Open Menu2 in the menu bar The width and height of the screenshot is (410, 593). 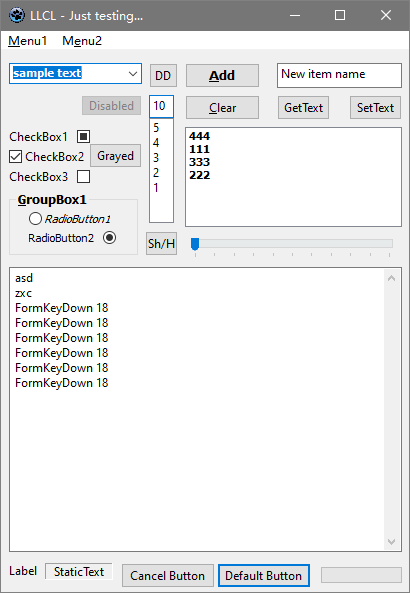[x=82, y=40]
